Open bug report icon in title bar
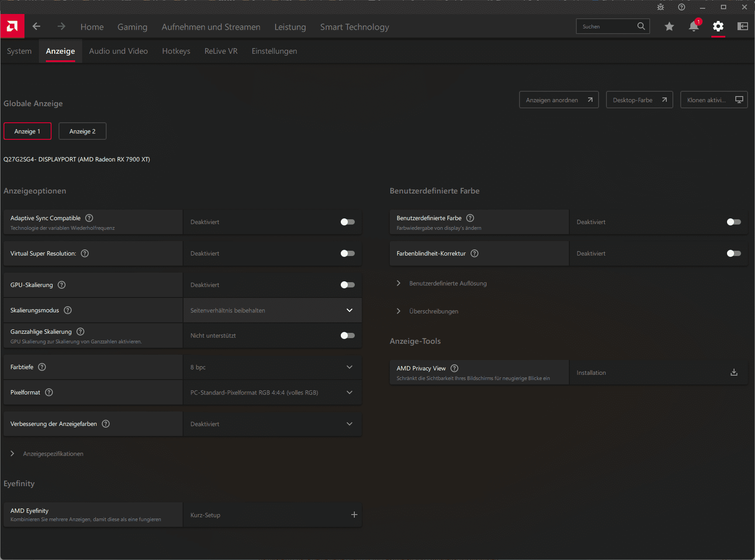 click(x=661, y=7)
